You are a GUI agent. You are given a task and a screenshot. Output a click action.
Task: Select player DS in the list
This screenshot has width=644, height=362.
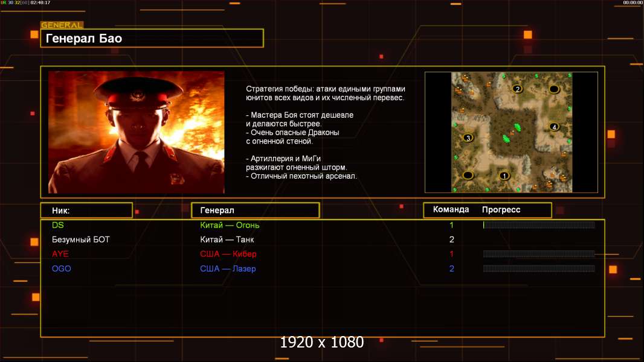click(323, 224)
